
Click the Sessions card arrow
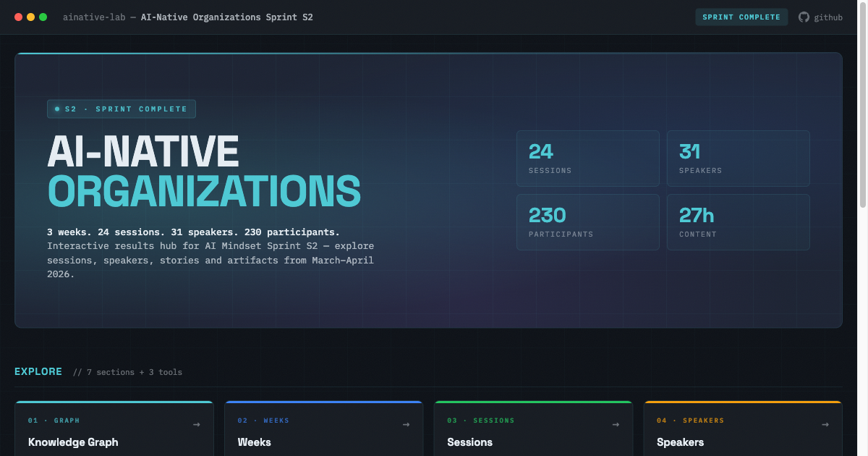pos(616,425)
